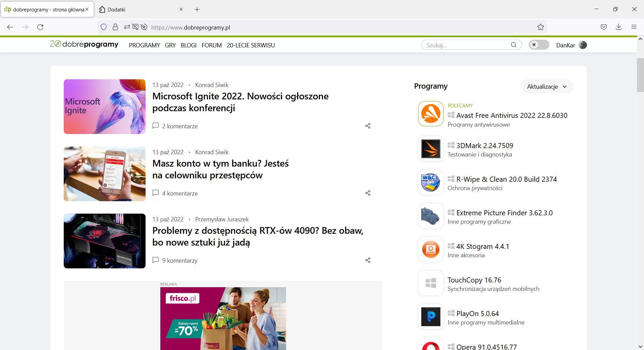Switch to the Dodatki tab
The image size is (644, 350).
point(134,9)
